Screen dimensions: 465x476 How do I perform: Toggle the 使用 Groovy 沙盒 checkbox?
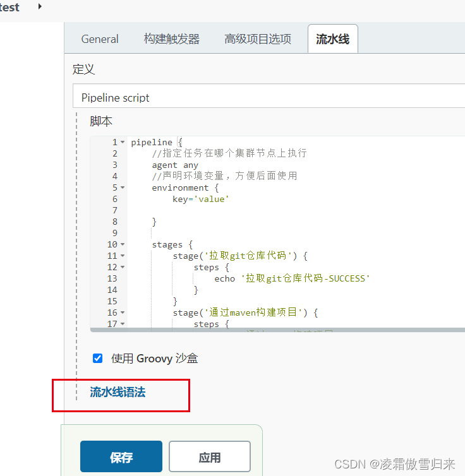(98, 359)
